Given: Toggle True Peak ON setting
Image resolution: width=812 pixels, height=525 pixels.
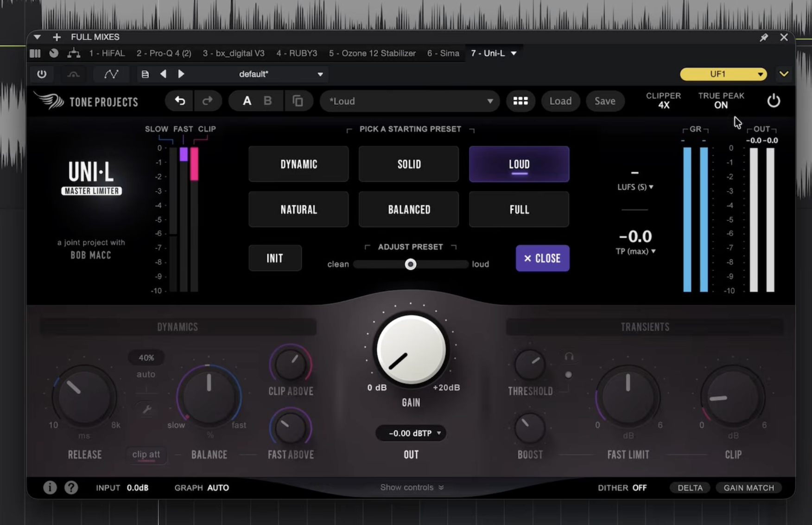Looking at the screenshot, I should coord(721,100).
